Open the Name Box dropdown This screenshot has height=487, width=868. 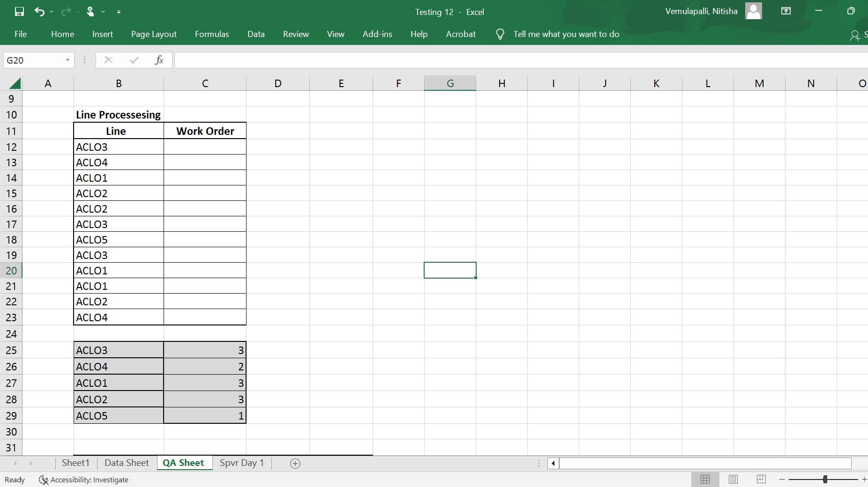click(67, 60)
